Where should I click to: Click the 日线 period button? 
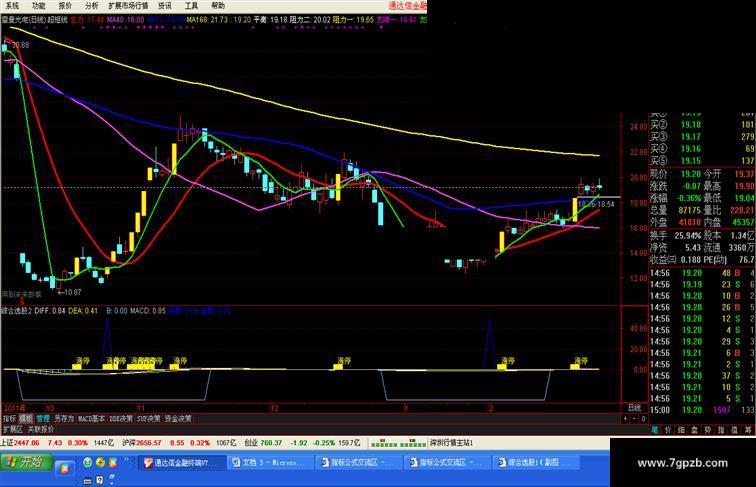(x=634, y=408)
